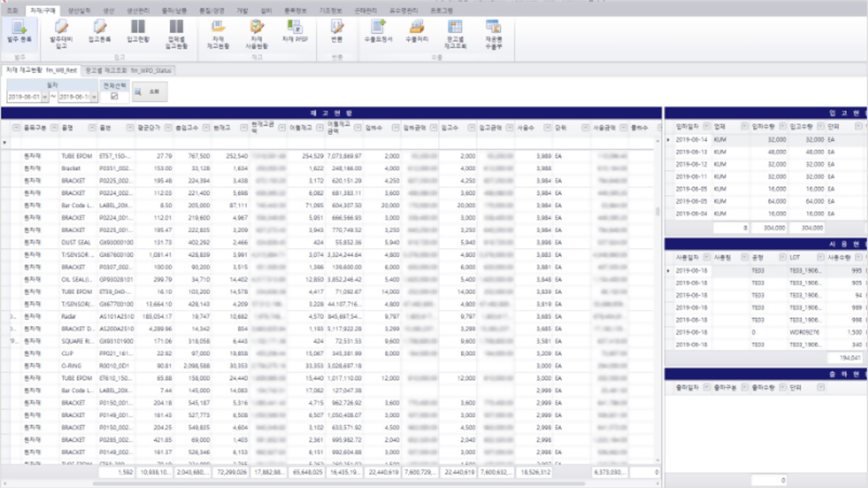Open the 출하일자 column filter

tap(707, 388)
